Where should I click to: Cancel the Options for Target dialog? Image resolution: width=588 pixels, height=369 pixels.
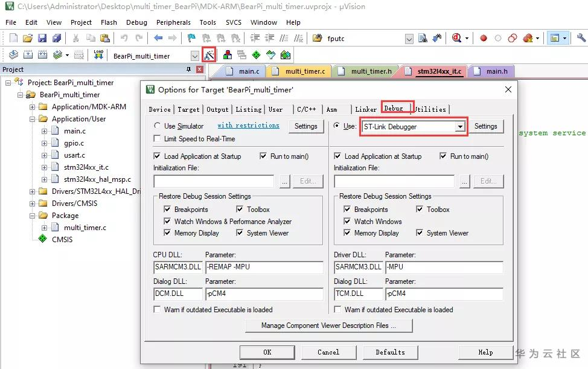click(328, 352)
